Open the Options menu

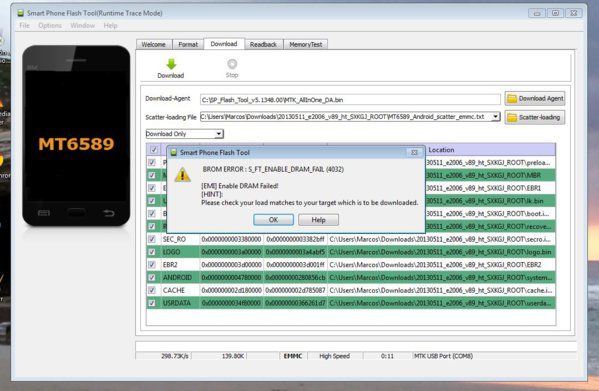(x=50, y=26)
